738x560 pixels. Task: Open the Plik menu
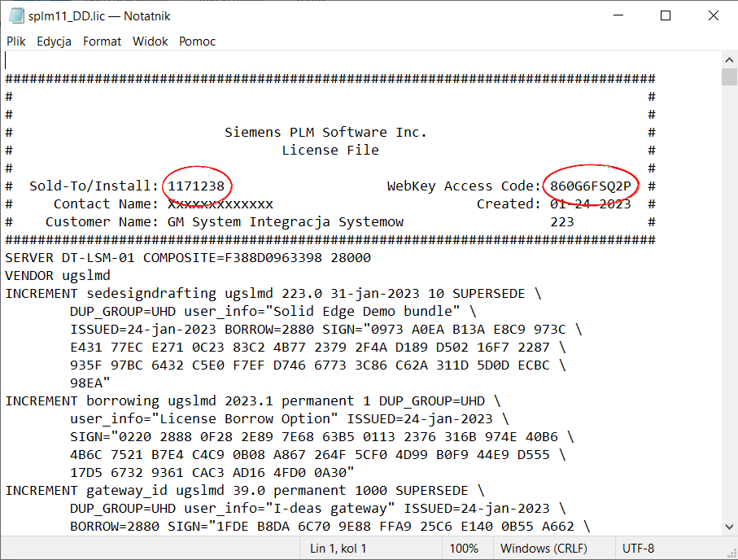point(16,42)
